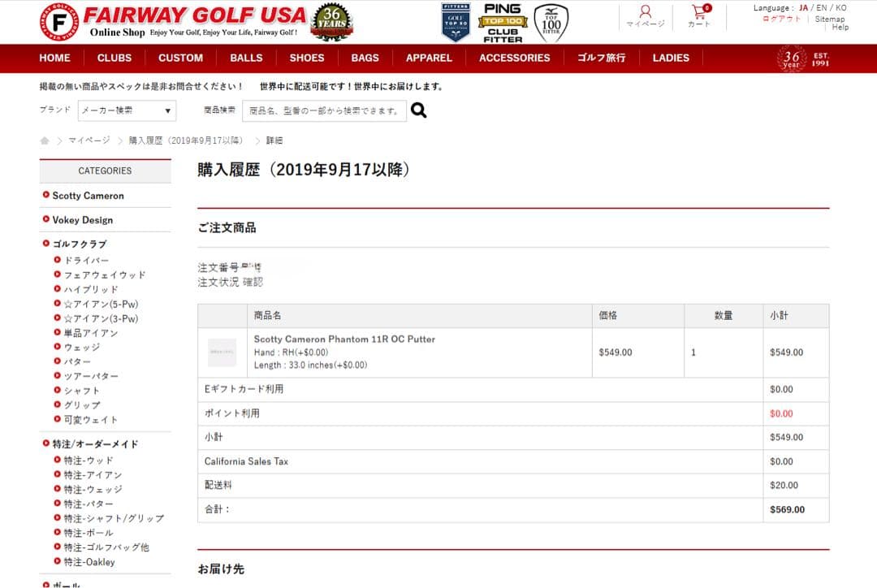Click the 36 year EST. 1991 emblem
Viewport: 877px width, 588px height.
pos(803,58)
